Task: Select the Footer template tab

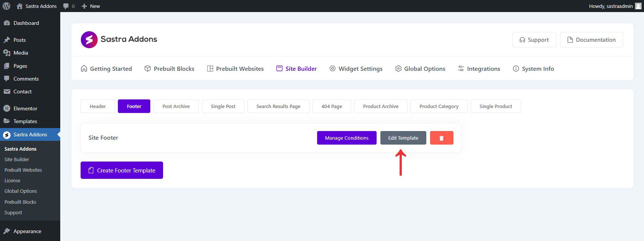Action: click(134, 106)
